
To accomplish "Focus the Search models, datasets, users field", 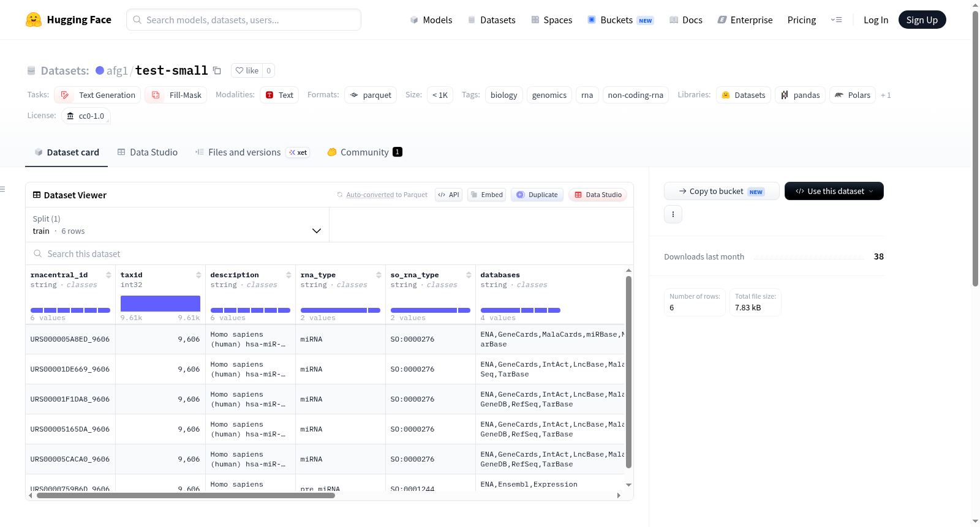I will (x=244, y=20).
